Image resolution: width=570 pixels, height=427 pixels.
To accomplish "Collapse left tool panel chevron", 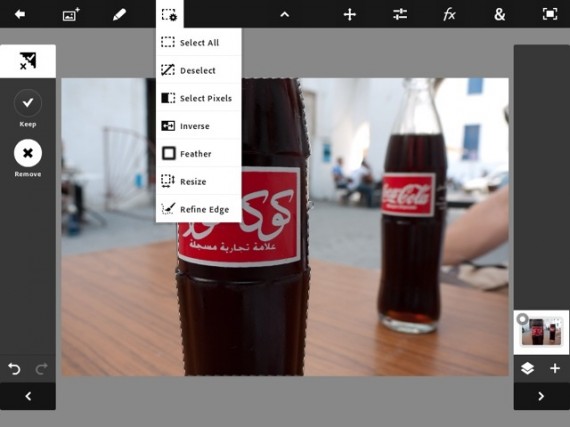I will pyautogui.click(x=28, y=396).
